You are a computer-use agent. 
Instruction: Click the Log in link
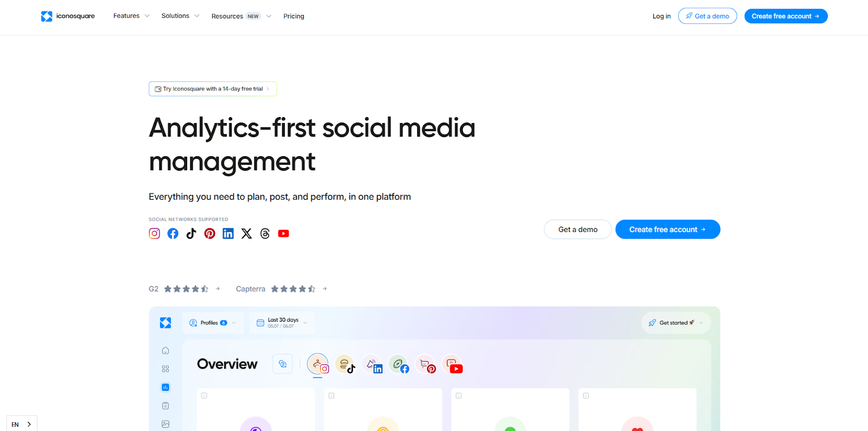(661, 16)
